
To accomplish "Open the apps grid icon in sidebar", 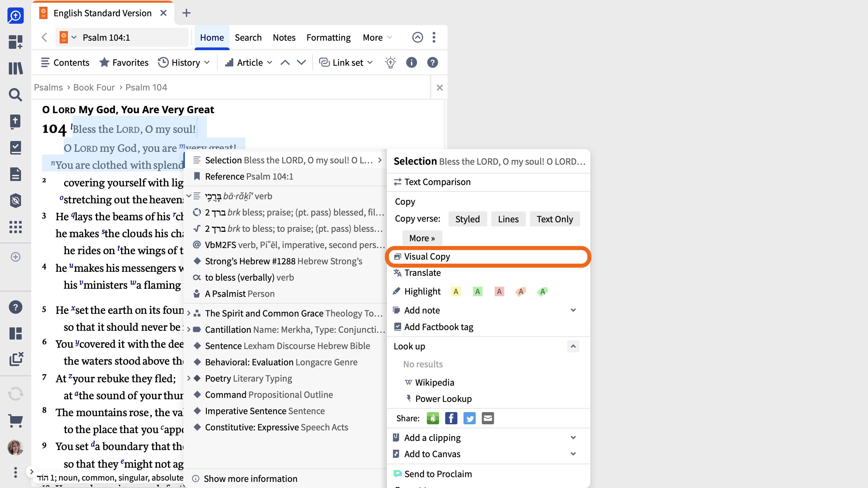I will click(15, 227).
